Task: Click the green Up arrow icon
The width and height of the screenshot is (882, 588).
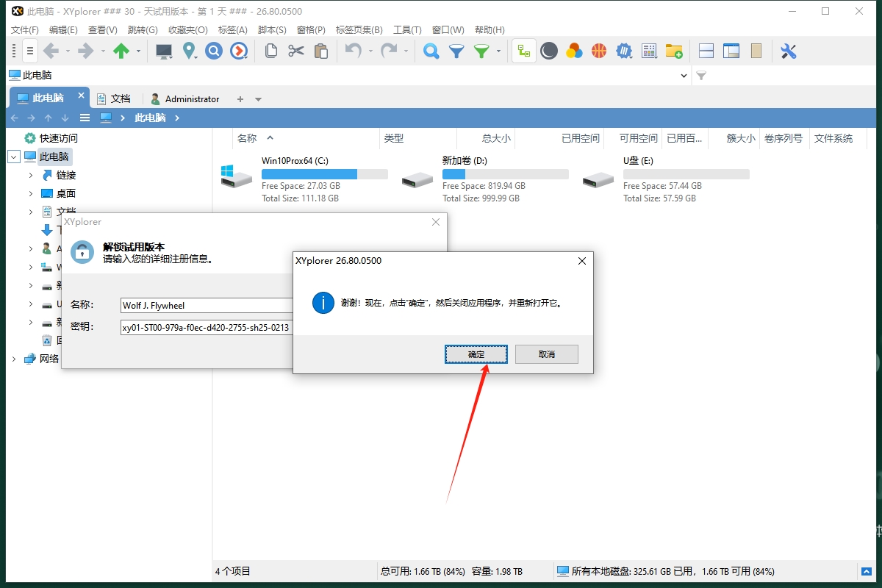Action: 121,51
